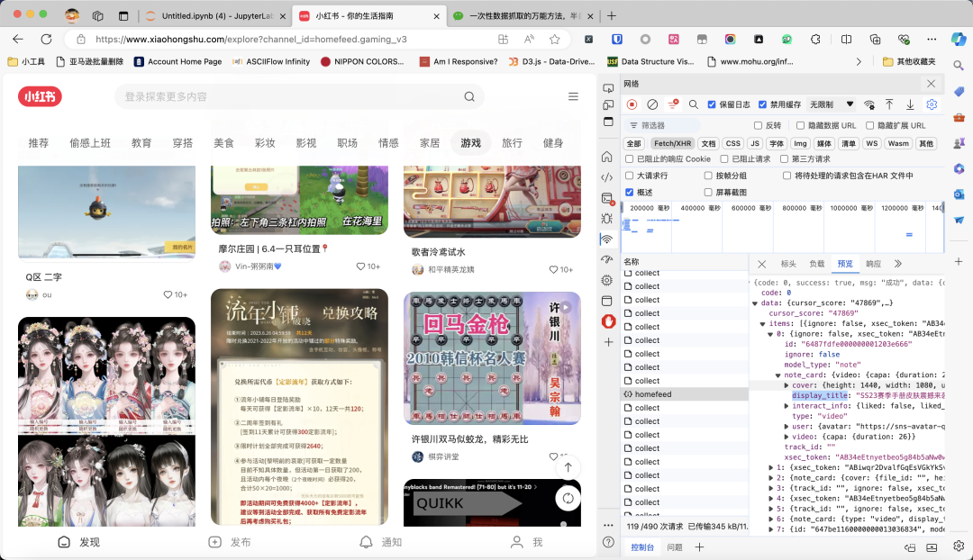Open the DevTools settings gear at bottom right
973x560 pixels.
[959, 546]
